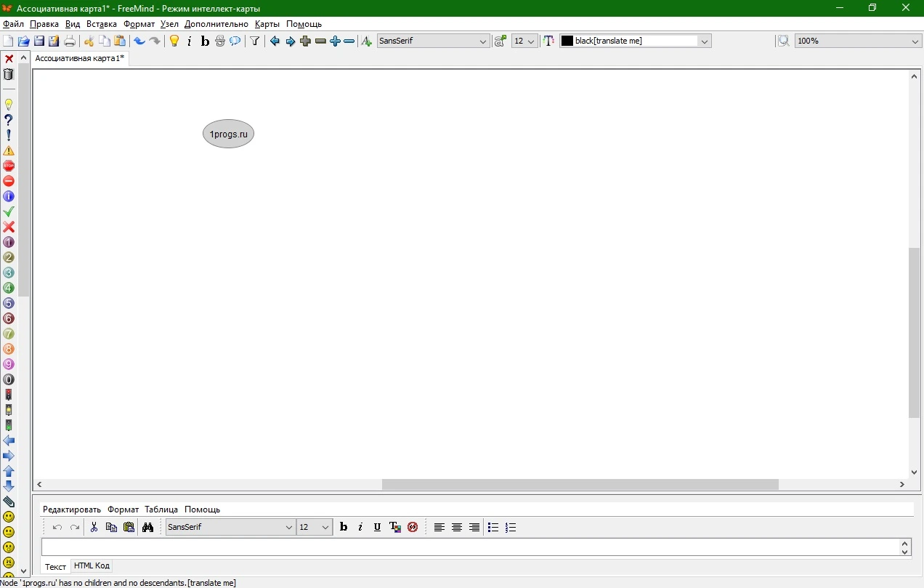This screenshot has width=924, height=588.
Task: Switch to the HTML Код tab
Action: click(92, 565)
